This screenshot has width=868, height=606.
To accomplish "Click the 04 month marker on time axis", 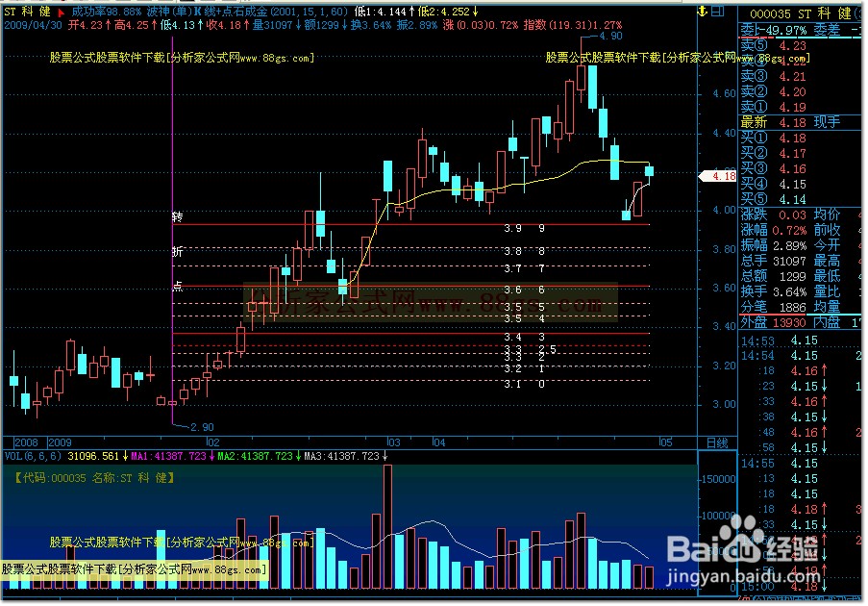I will point(439,443).
